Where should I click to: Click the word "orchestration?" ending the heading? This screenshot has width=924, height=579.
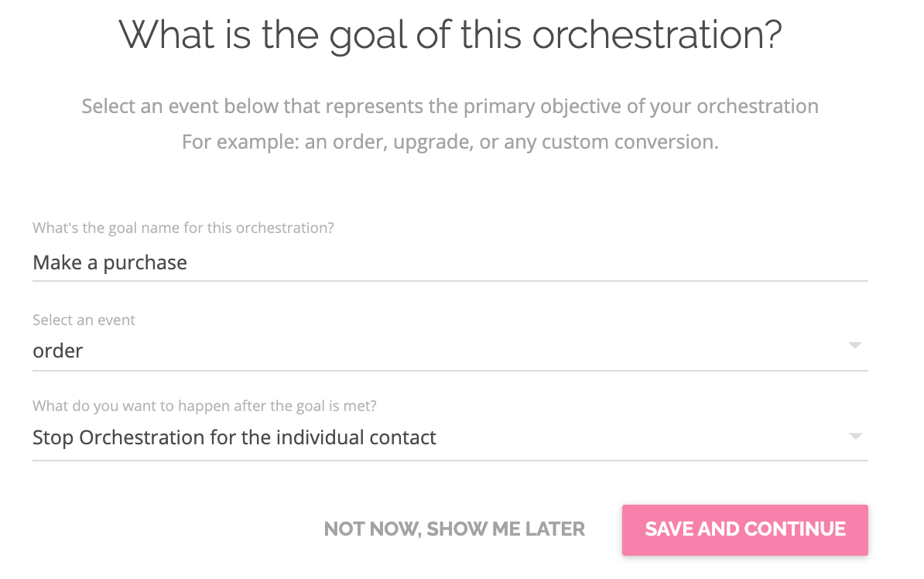(657, 36)
